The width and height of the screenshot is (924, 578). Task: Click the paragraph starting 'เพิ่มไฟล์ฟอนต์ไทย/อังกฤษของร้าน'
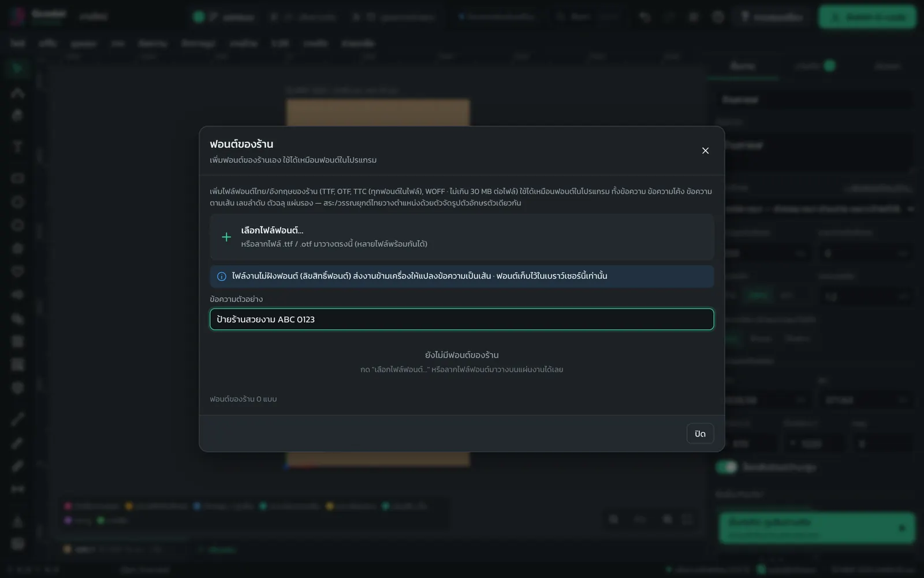pyautogui.click(x=461, y=197)
